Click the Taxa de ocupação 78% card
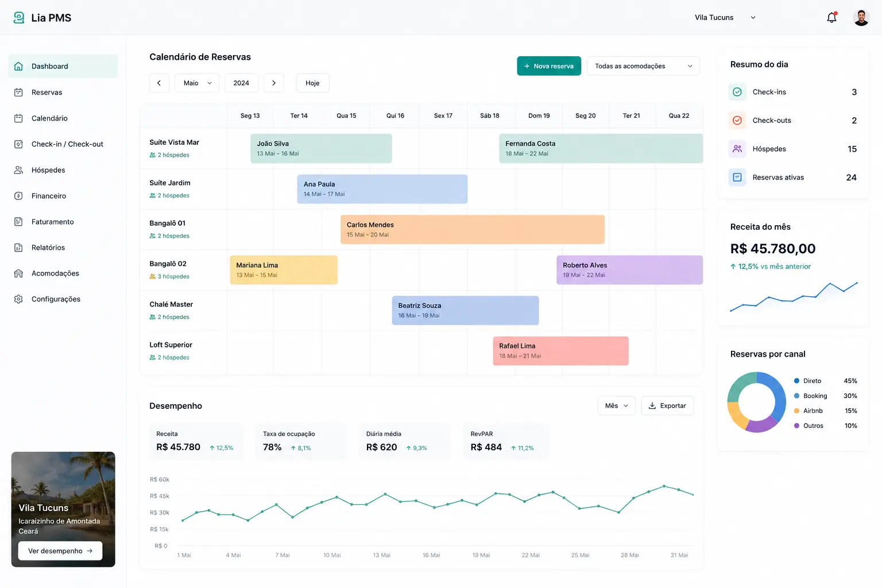This screenshot has height=588, width=882. click(301, 441)
